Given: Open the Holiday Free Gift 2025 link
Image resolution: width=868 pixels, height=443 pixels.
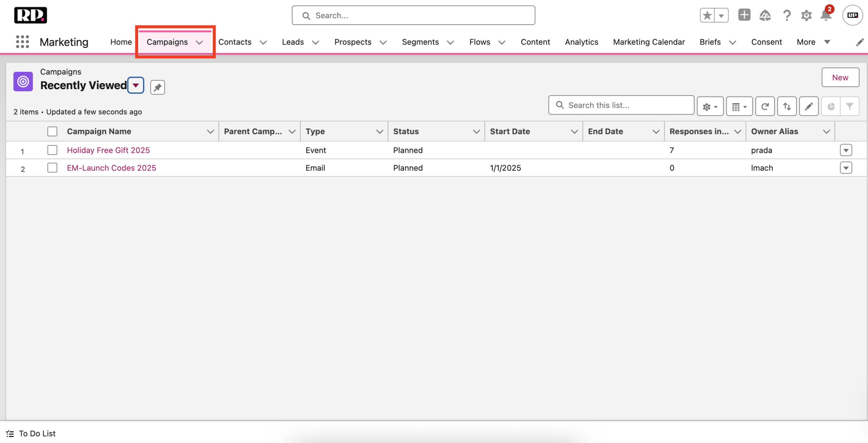Looking at the screenshot, I should coord(108,150).
